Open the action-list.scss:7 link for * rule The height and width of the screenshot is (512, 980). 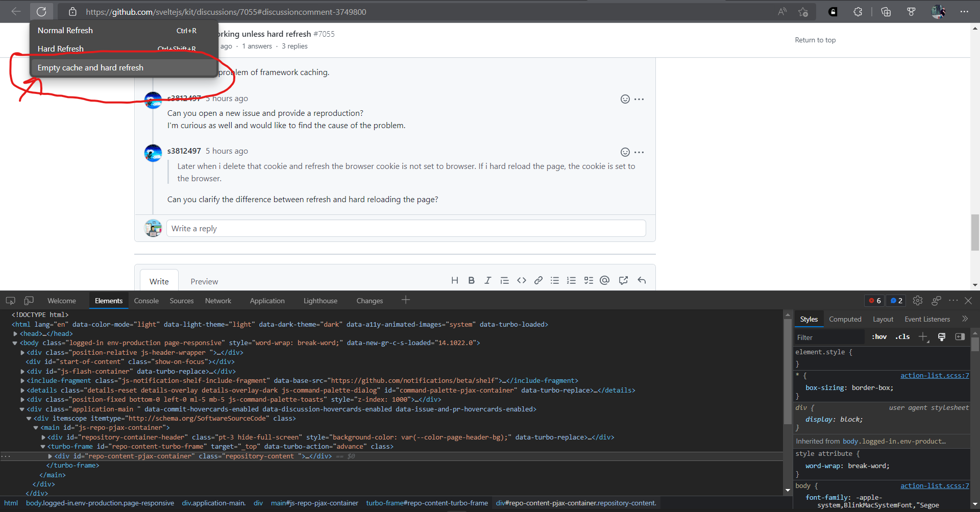[935, 375]
